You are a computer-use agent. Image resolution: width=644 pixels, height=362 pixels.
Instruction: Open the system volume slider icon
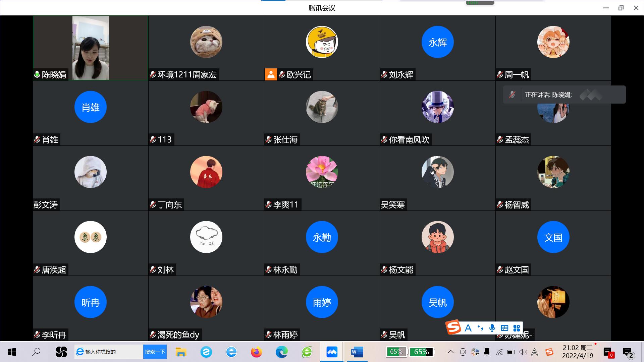click(523, 352)
